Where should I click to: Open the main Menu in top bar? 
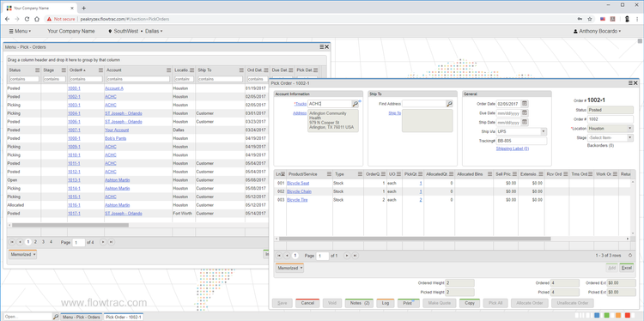point(20,31)
